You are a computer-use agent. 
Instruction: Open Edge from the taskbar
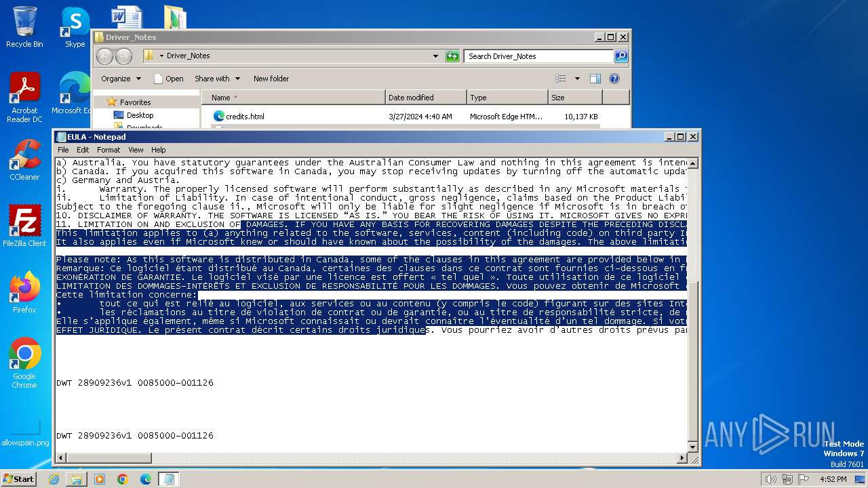tap(145, 479)
